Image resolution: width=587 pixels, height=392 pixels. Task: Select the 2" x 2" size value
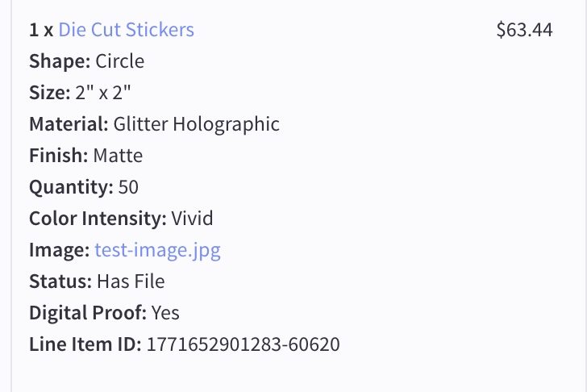[103, 93]
